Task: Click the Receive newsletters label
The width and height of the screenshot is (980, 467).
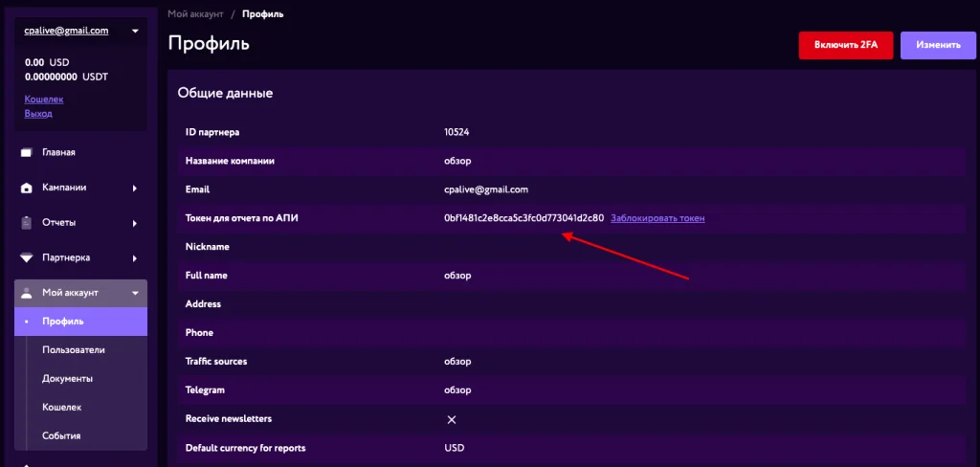Action: [x=229, y=419]
